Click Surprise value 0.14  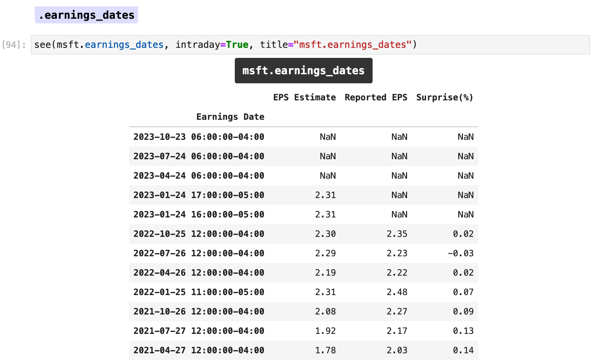[464, 350]
